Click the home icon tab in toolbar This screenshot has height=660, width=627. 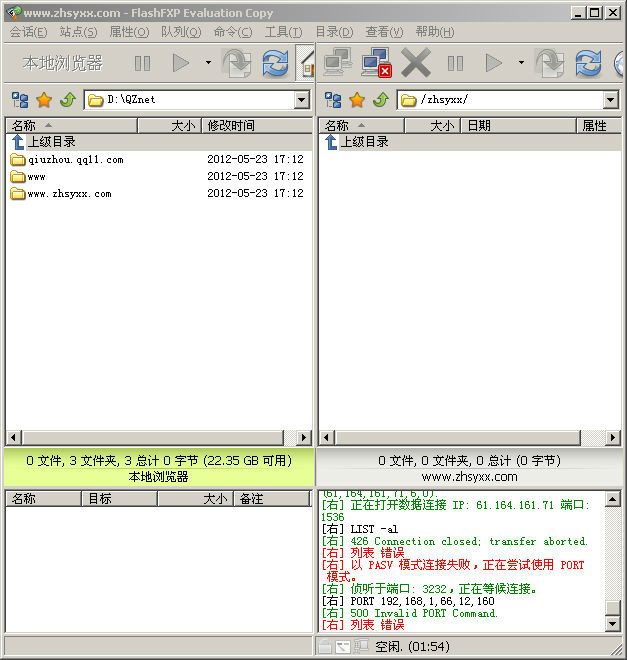pos(306,63)
